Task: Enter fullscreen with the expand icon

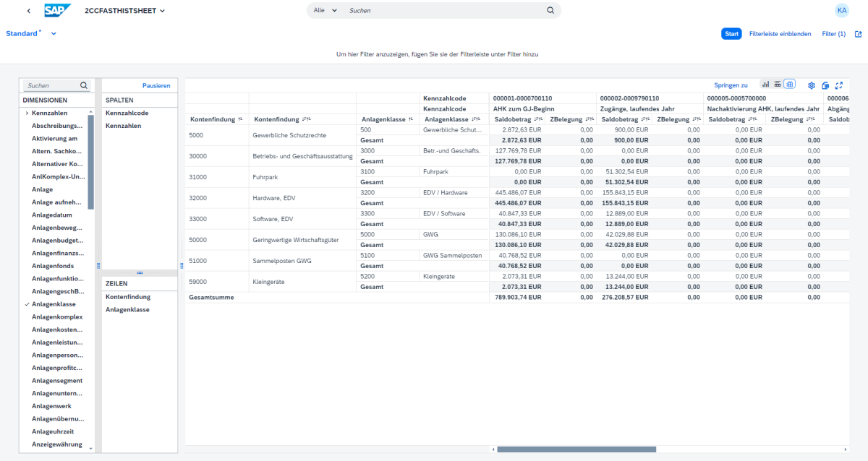Action: coord(839,85)
